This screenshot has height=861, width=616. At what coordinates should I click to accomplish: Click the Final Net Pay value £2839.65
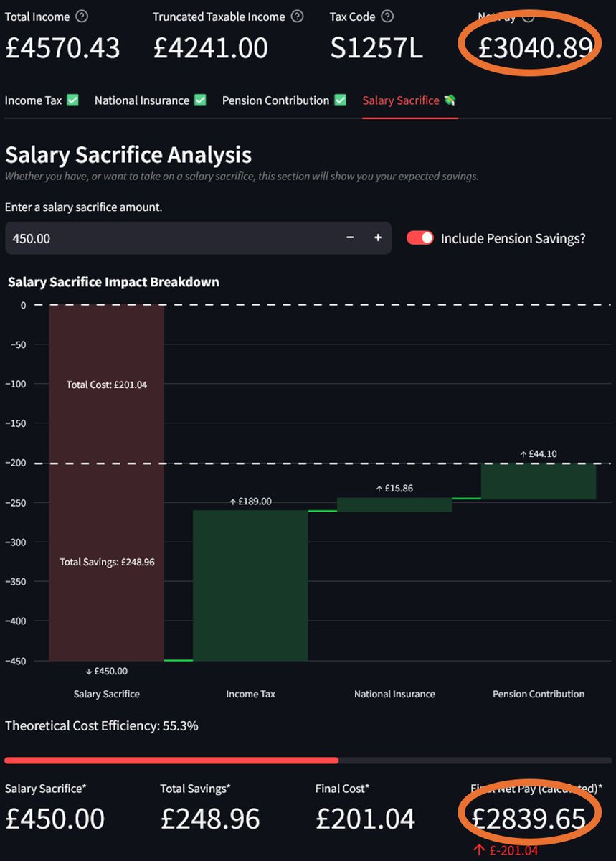[x=528, y=818]
